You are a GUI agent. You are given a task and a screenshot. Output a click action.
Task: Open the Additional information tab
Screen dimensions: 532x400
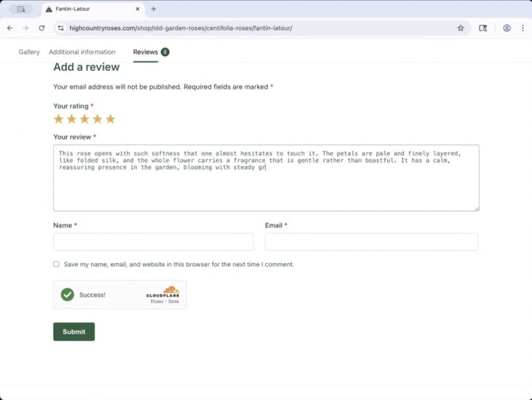(x=82, y=52)
